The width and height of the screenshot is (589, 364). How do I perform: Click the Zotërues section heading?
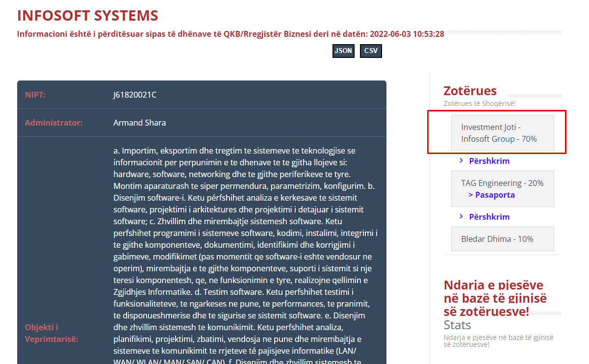[x=470, y=91]
